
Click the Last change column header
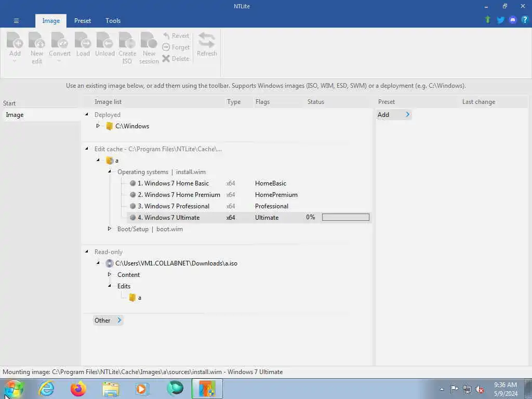pyautogui.click(x=478, y=102)
